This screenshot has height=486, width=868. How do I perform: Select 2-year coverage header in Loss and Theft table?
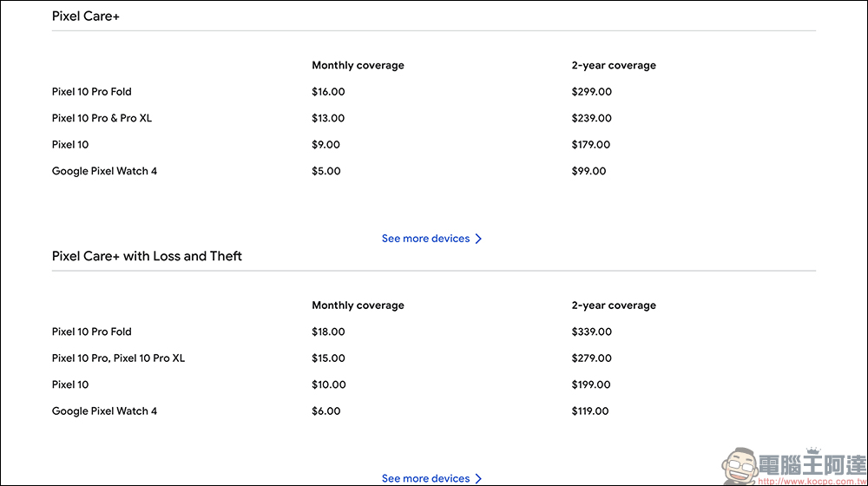point(614,305)
